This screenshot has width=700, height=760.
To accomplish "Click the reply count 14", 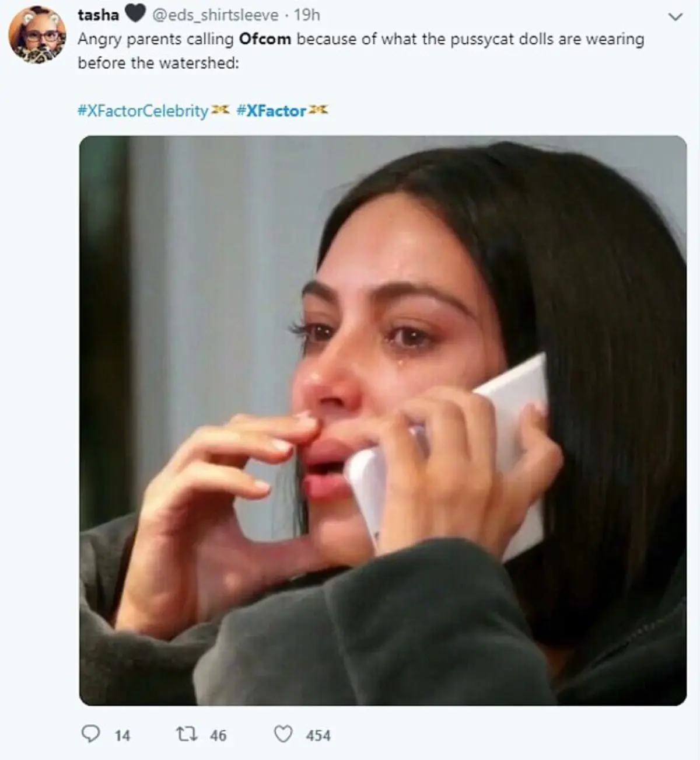I will 122,735.
